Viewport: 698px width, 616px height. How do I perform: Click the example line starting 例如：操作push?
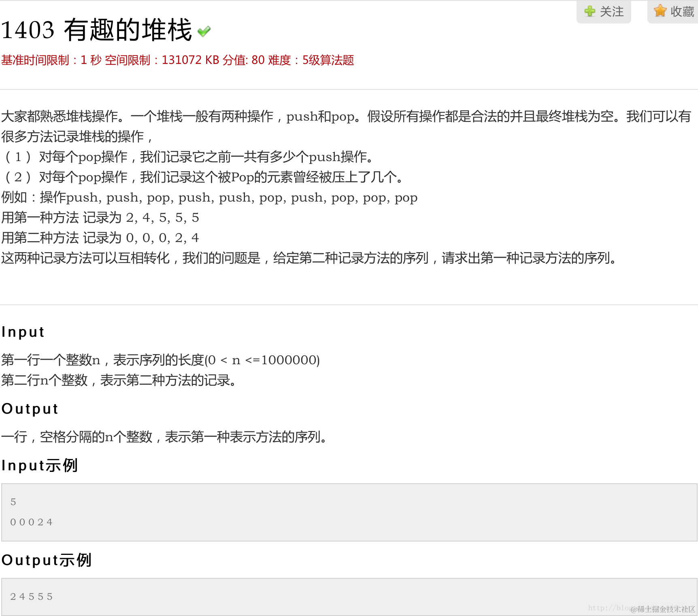pos(209,198)
